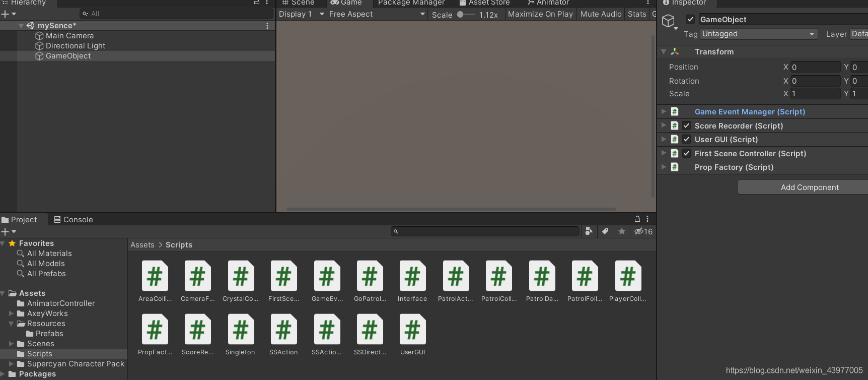This screenshot has width=868, height=380.
Task: Expand the Prop Factory script component
Action: tap(664, 167)
